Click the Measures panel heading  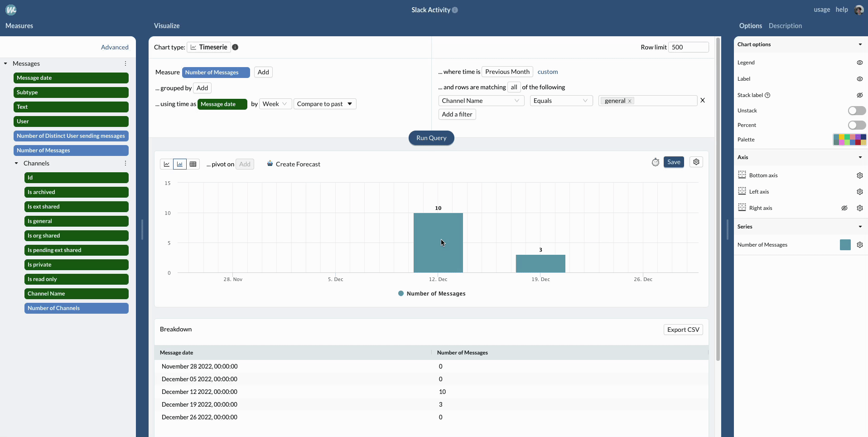[19, 26]
